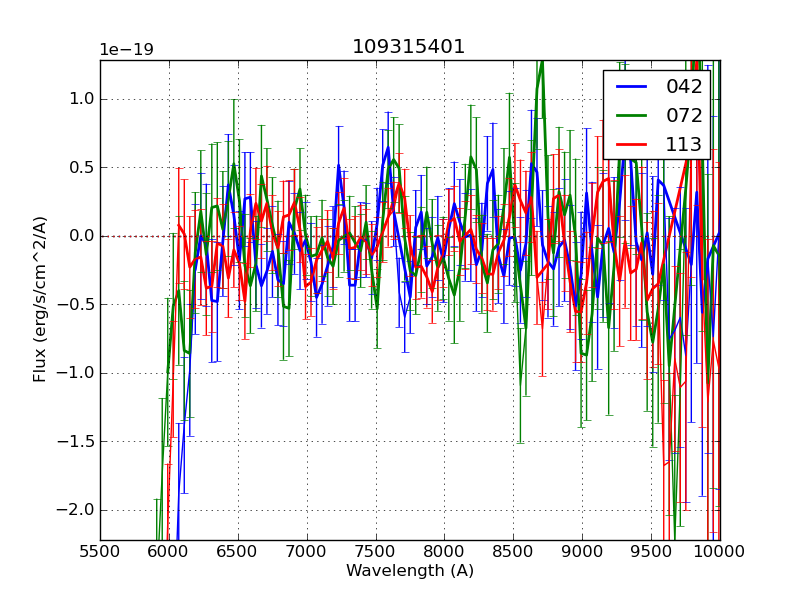800x600 pixels.
Task: Click the Wavelength (A) x-axis label
Action: click(x=410, y=571)
